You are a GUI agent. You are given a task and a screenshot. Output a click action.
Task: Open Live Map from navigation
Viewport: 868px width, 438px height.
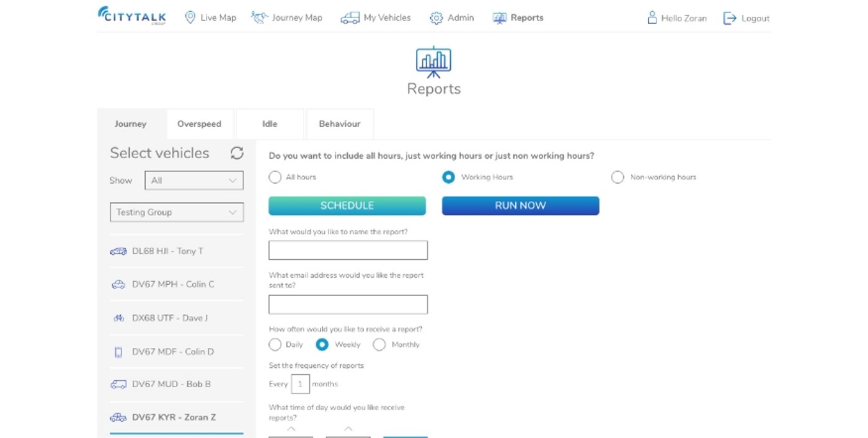[211, 18]
